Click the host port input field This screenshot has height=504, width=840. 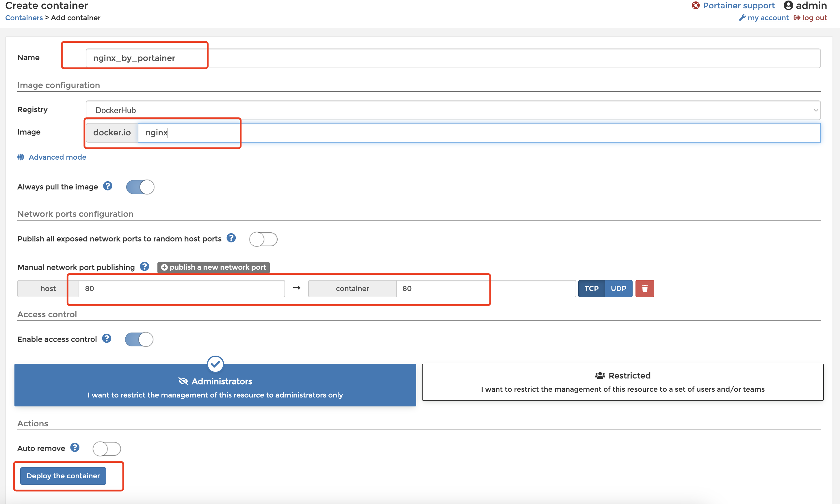pos(182,289)
